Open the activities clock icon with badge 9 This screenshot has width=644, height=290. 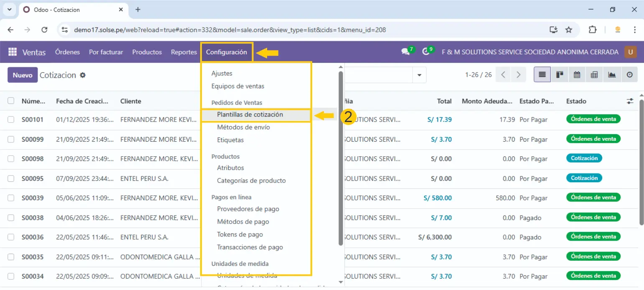pos(426,52)
